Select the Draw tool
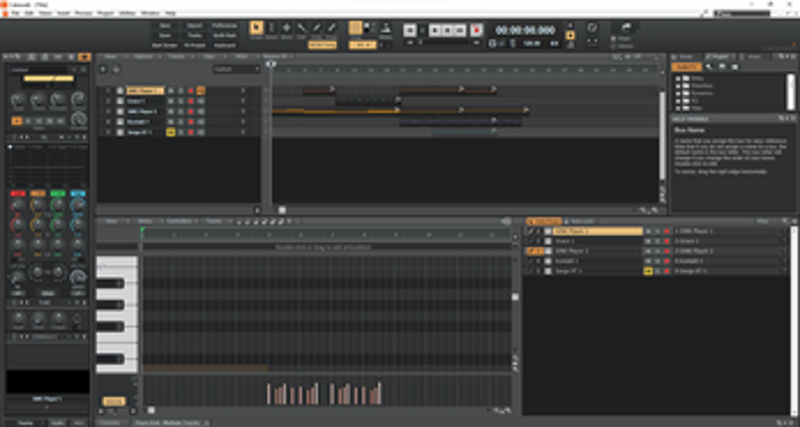The height and width of the screenshot is (427, 800). tap(316, 29)
